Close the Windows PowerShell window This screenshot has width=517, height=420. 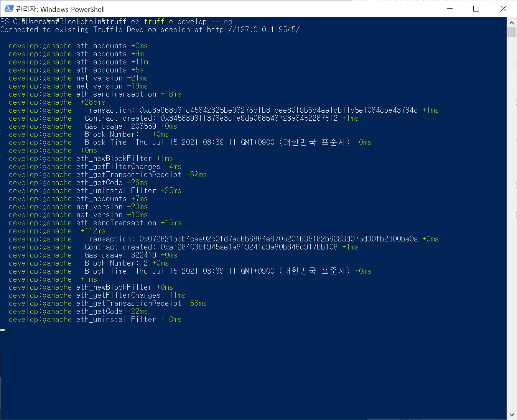click(503, 9)
